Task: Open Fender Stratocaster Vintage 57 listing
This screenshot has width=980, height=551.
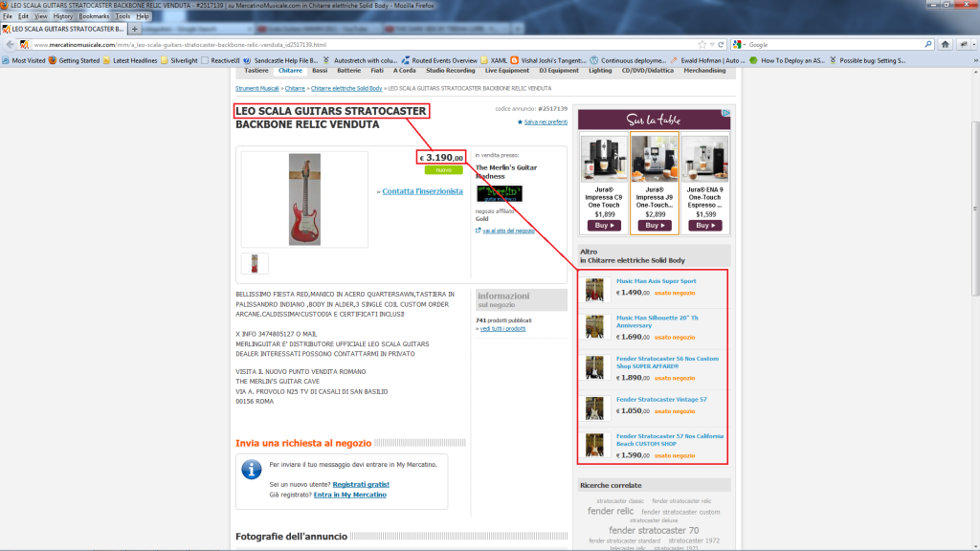Action: pyautogui.click(x=661, y=399)
